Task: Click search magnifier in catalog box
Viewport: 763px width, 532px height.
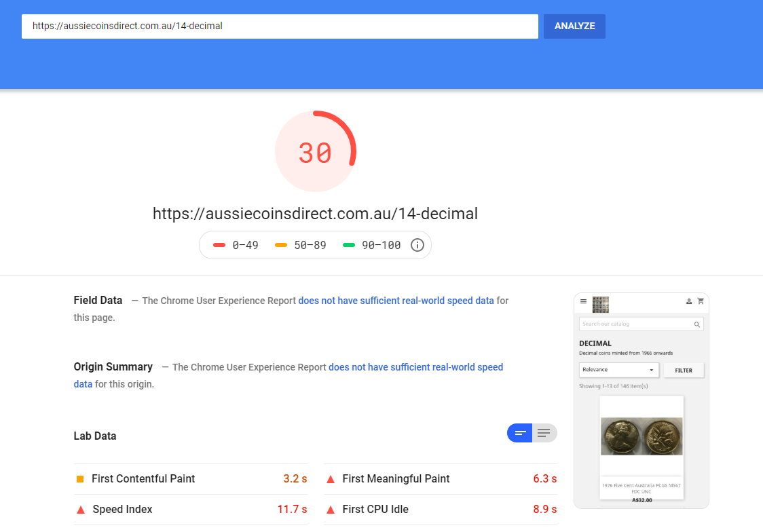Action: click(x=697, y=324)
